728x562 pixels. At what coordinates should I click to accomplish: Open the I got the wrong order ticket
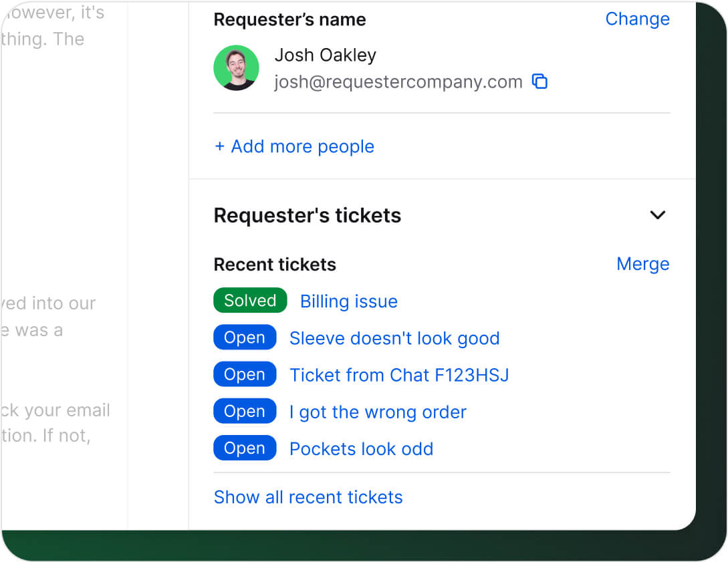click(378, 412)
